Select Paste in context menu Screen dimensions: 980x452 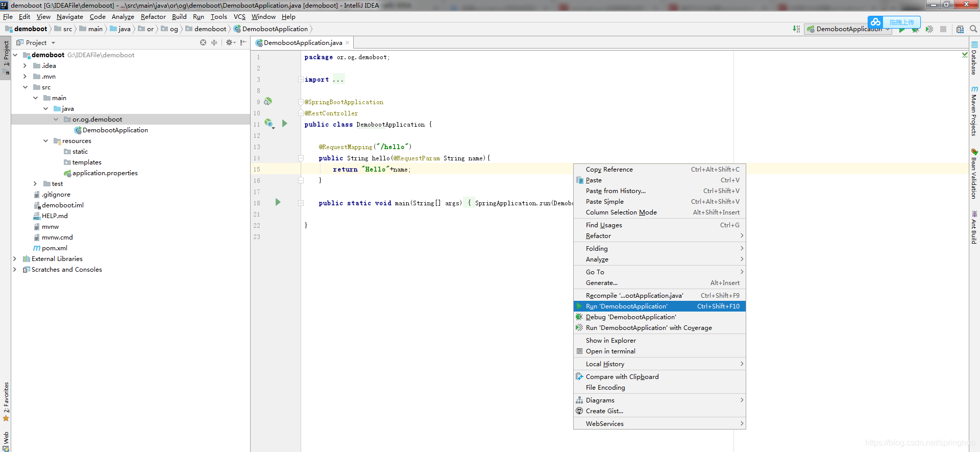click(x=659, y=180)
